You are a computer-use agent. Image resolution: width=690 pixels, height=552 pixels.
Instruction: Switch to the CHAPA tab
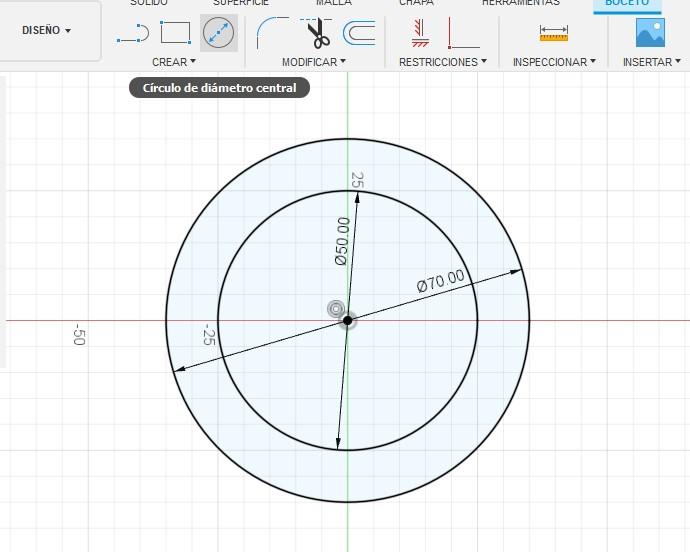point(416,3)
